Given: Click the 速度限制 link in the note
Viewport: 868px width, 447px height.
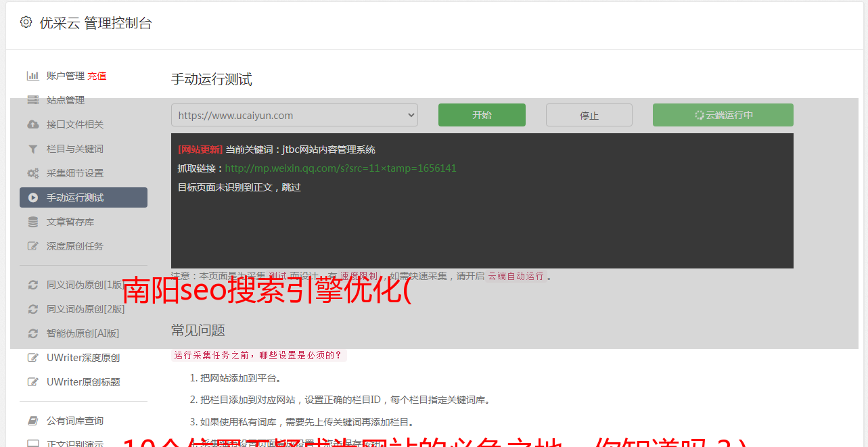Looking at the screenshot, I should click(359, 276).
